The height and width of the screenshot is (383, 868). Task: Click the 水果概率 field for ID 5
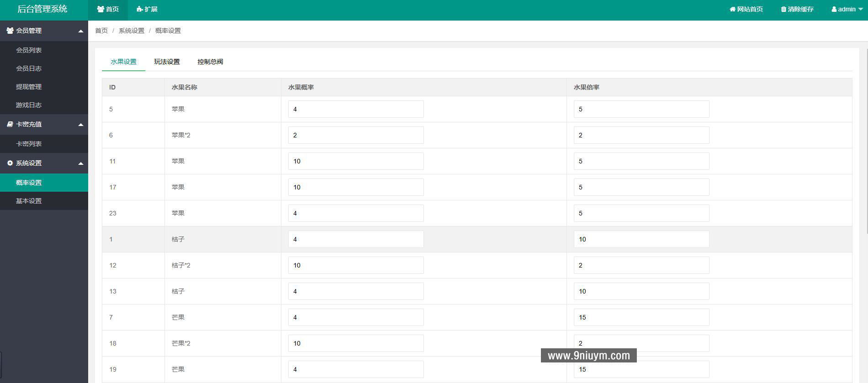[355, 109]
